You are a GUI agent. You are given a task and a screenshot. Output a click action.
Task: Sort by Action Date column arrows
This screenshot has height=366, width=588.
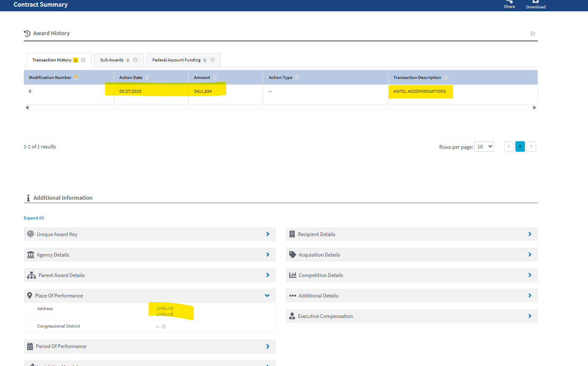tap(147, 77)
